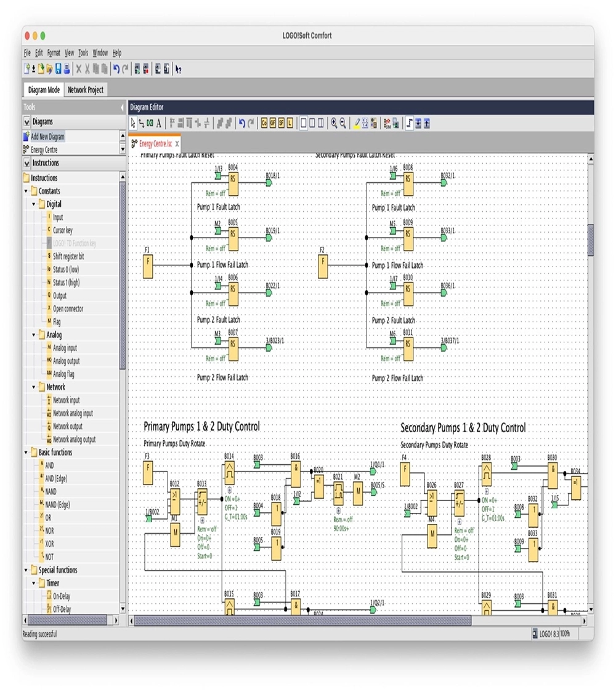Click the Zoom In magnifier icon
The height and width of the screenshot is (692, 616).
pos(334,124)
